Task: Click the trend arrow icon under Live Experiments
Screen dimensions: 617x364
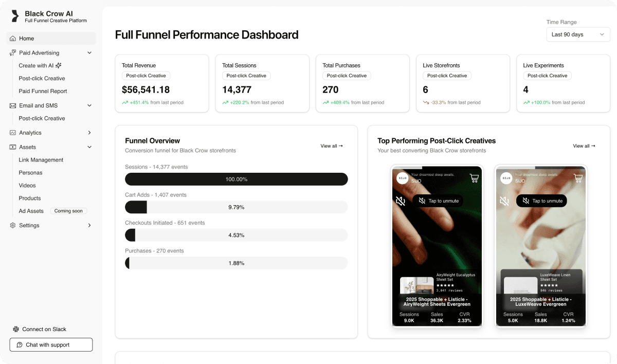Action: pos(526,102)
